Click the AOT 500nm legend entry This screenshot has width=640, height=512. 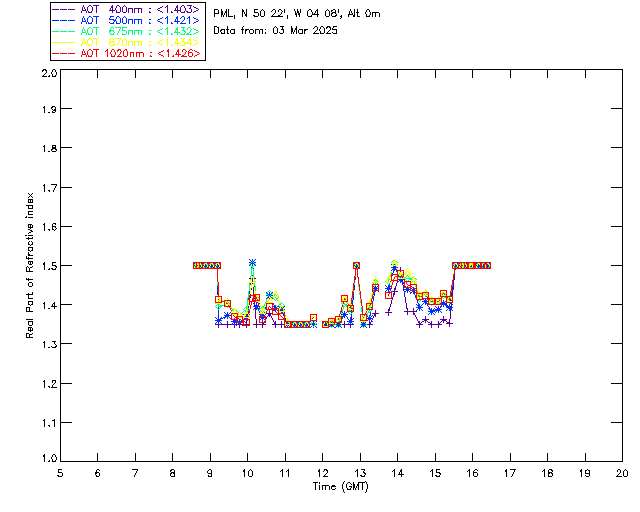tap(127, 20)
